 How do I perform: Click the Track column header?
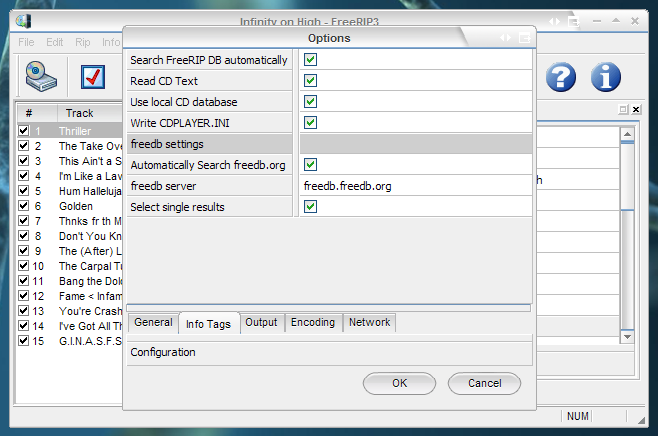90,113
